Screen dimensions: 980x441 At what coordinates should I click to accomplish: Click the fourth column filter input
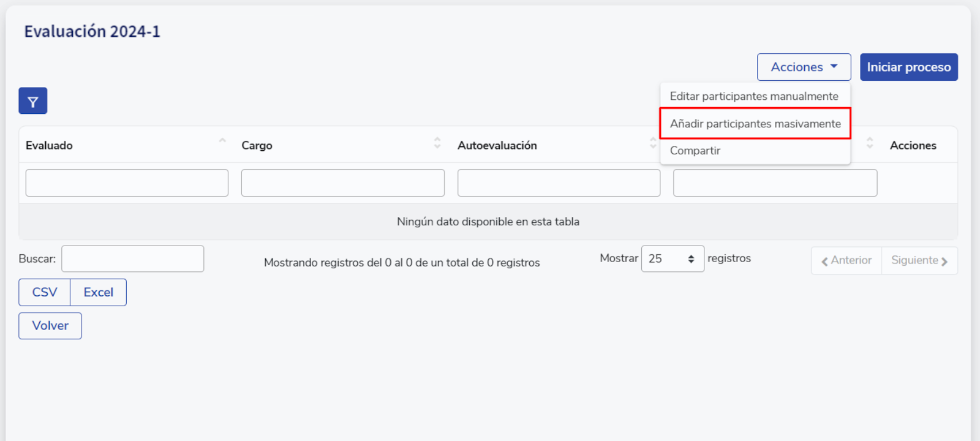pyautogui.click(x=775, y=183)
